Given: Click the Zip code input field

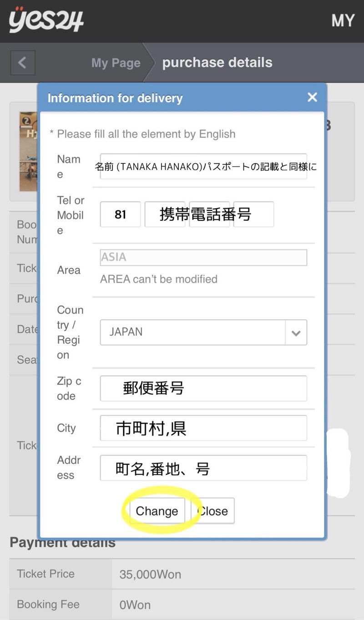Looking at the screenshot, I should (203, 388).
